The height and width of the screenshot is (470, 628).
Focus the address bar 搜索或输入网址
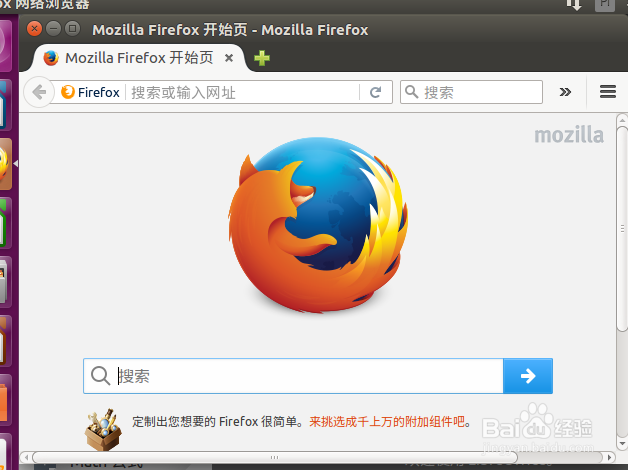243,92
